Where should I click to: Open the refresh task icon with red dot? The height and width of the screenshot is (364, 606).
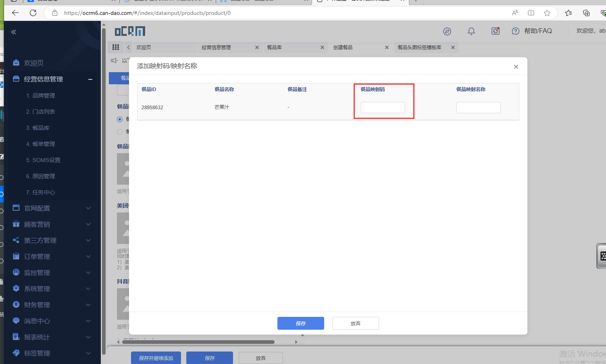click(496, 31)
